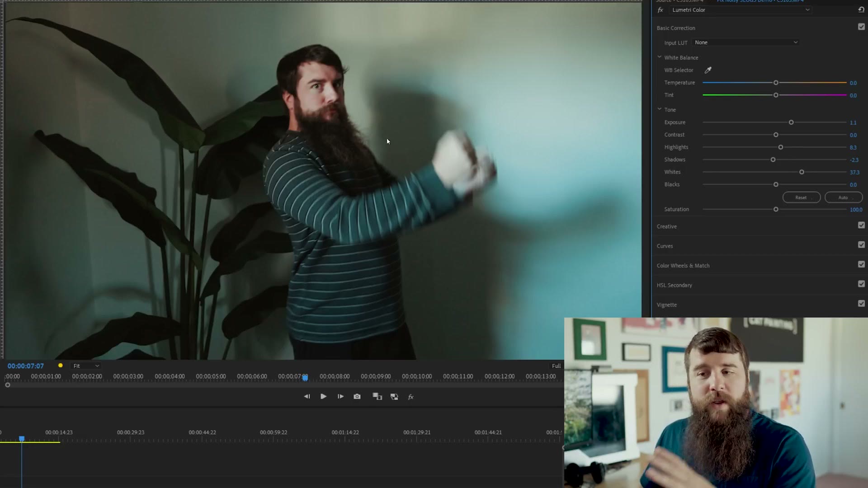The height and width of the screenshot is (488, 868).
Task: Export a frame with the camera icon
Action: pos(357,396)
